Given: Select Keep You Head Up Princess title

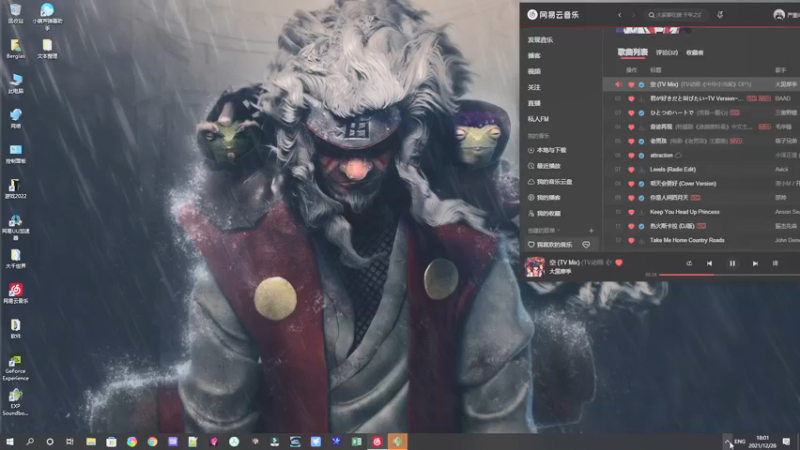Looking at the screenshot, I should click(685, 212).
